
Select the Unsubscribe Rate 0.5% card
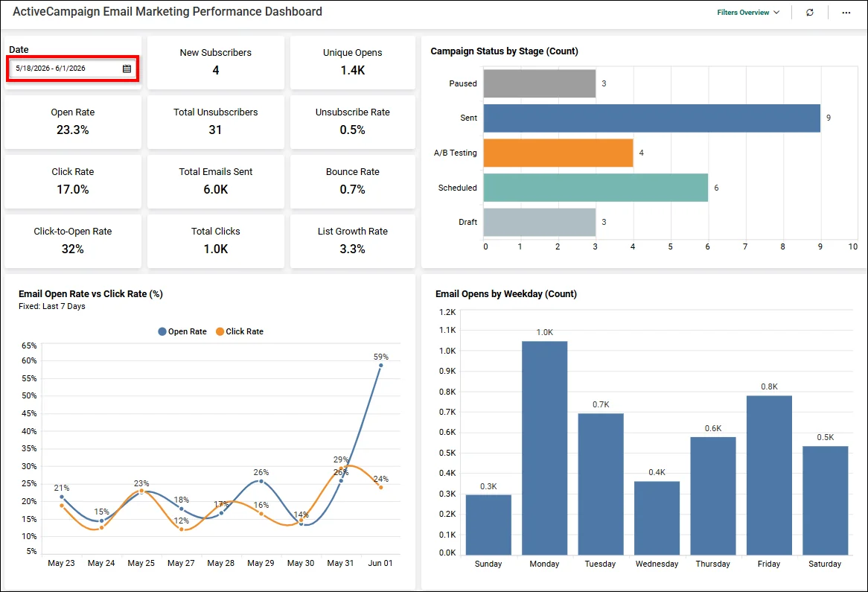353,122
